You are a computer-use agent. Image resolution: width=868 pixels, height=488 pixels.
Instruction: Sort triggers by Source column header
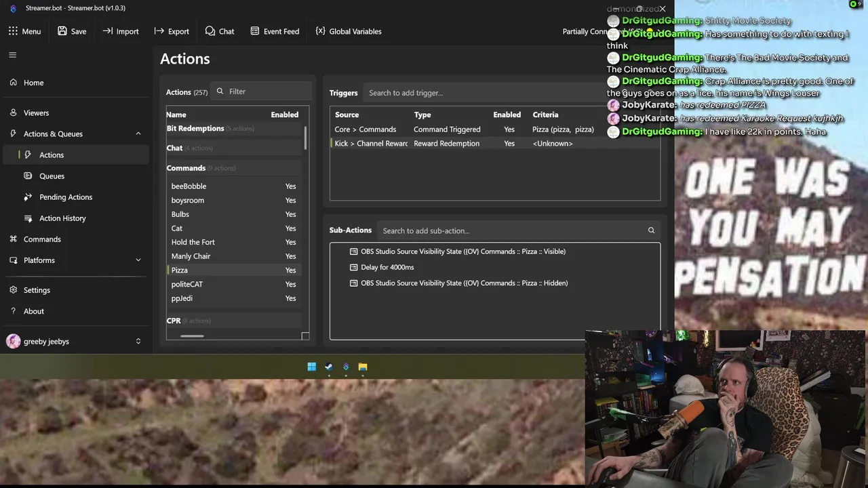point(347,115)
